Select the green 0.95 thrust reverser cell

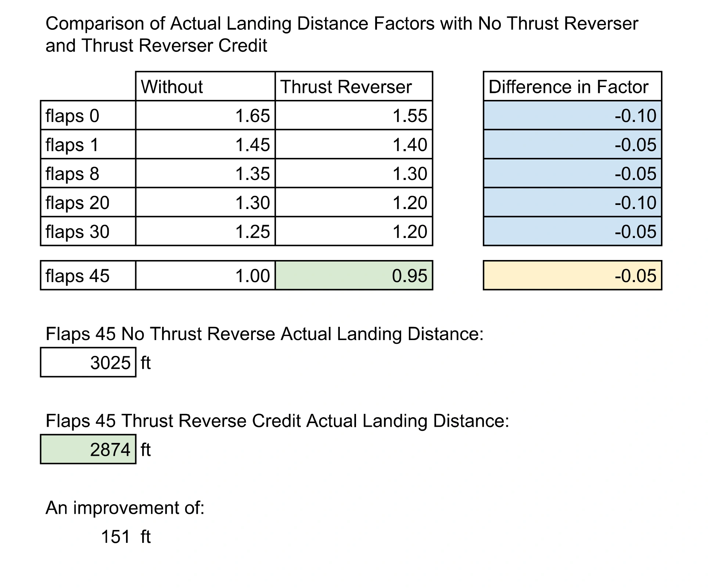pyautogui.click(x=353, y=275)
